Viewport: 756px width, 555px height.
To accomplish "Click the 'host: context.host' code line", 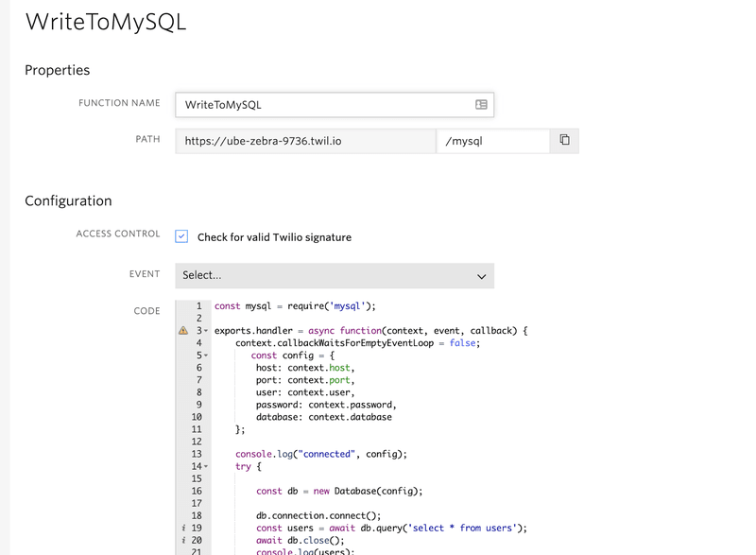I will pos(305,368).
